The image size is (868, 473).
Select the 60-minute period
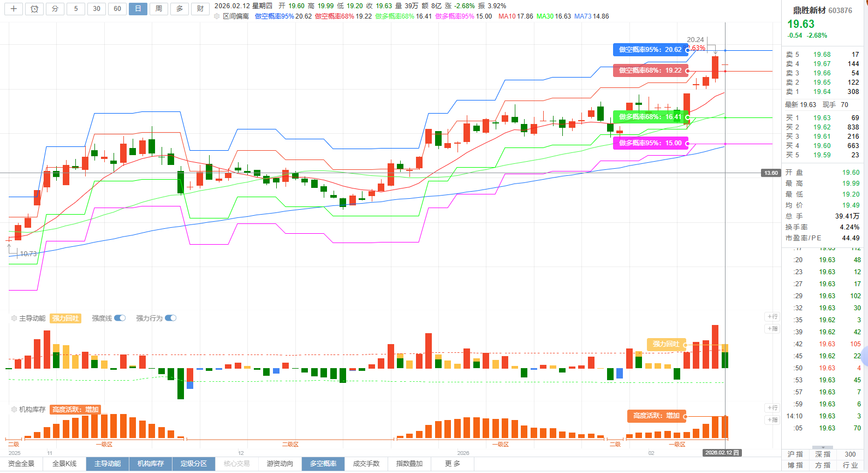tap(117, 9)
